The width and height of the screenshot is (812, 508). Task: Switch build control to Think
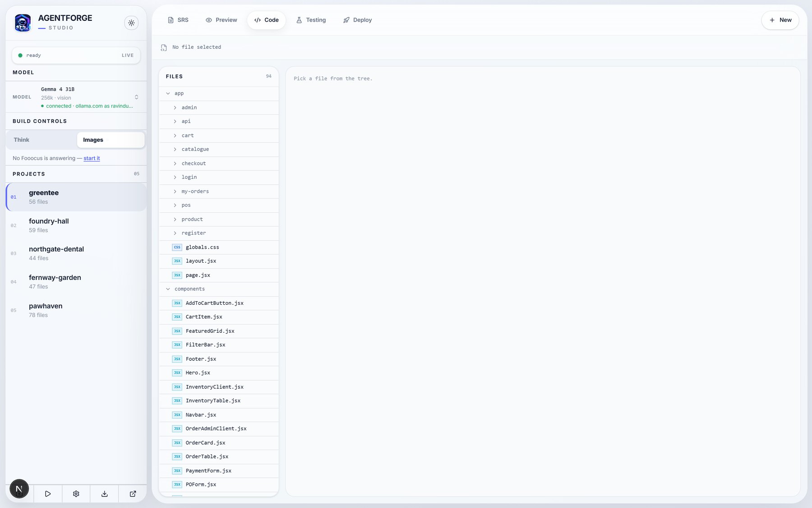pos(42,140)
